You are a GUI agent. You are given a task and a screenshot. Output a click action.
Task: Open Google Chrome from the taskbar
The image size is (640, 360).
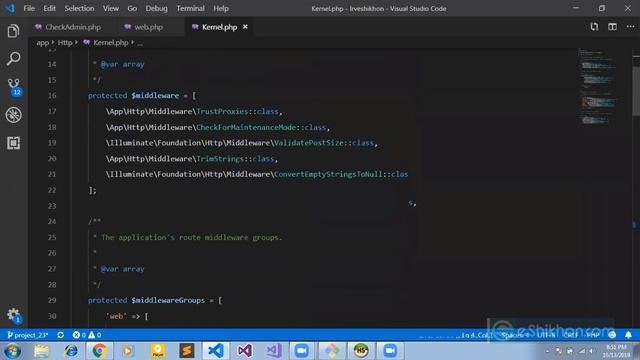99,351
